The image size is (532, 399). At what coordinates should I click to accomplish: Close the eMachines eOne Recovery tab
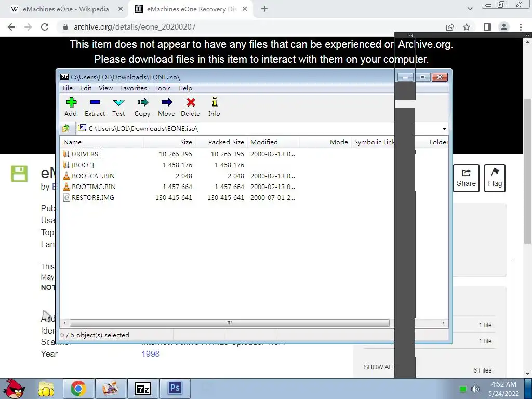pyautogui.click(x=245, y=9)
